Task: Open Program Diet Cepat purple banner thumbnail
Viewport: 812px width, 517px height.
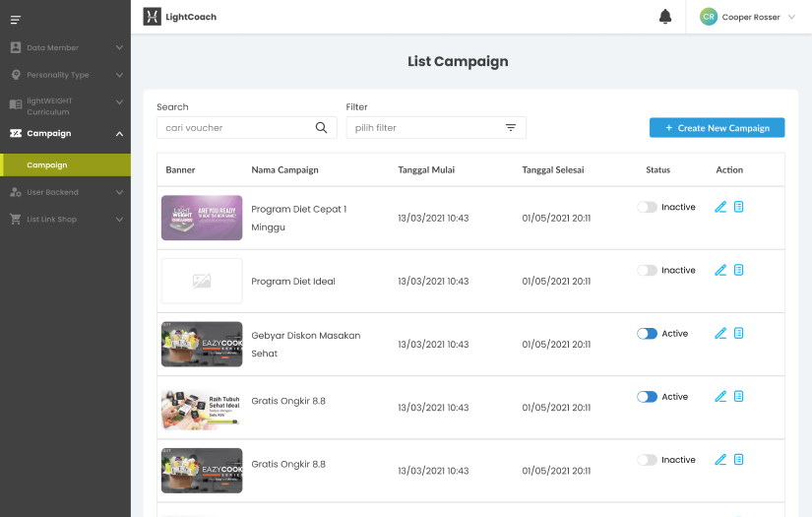Action: coord(202,218)
